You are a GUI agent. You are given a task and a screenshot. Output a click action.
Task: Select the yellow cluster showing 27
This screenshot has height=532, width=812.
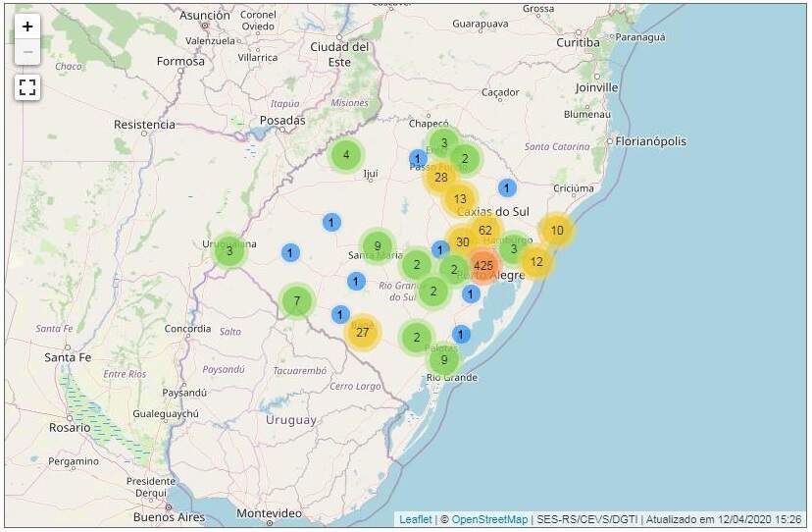[x=363, y=332]
